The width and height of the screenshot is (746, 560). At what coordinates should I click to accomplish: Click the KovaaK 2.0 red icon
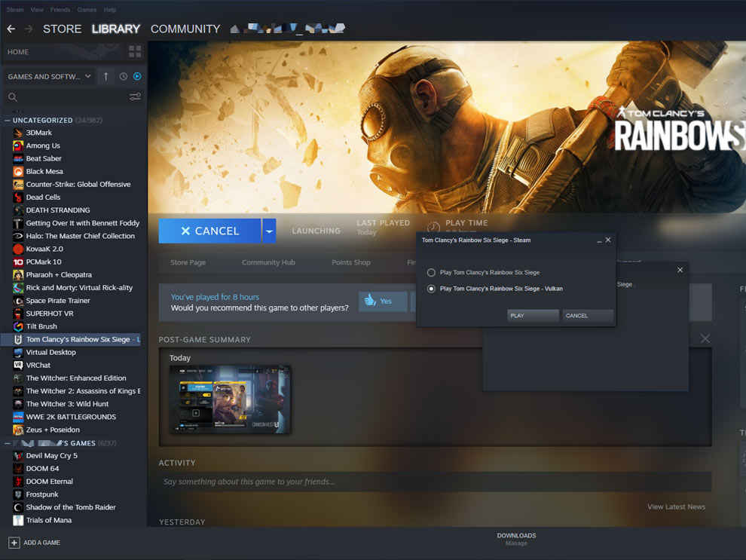(x=18, y=249)
